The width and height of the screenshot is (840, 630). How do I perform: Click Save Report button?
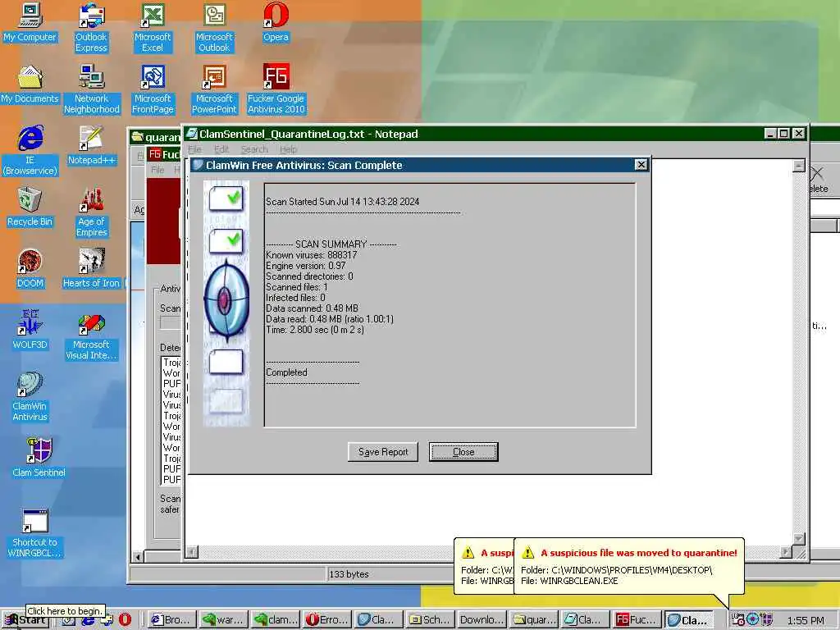click(x=383, y=452)
